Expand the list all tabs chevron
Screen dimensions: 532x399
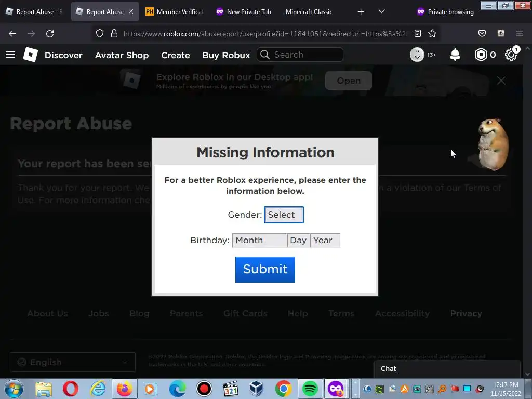(x=382, y=12)
